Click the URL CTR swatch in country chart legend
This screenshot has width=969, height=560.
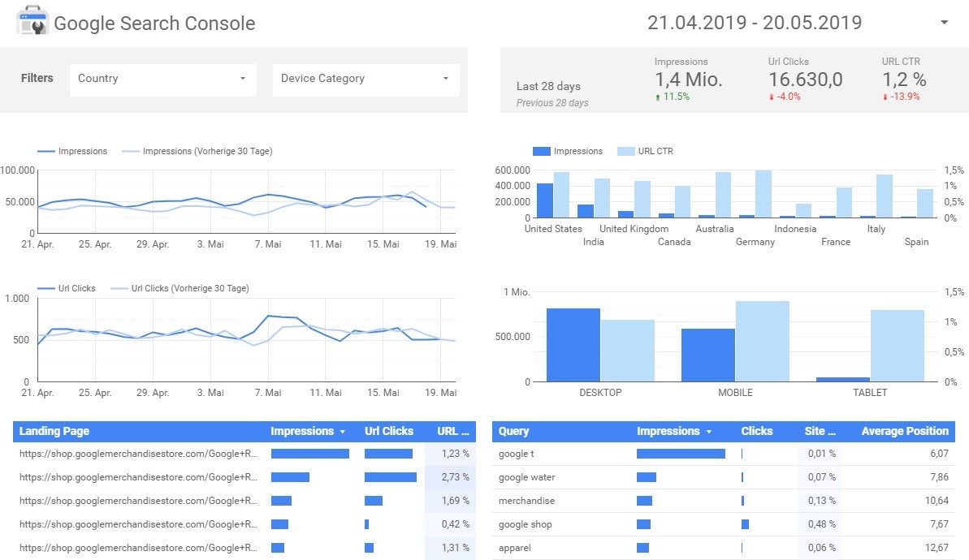tap(626, 151)
